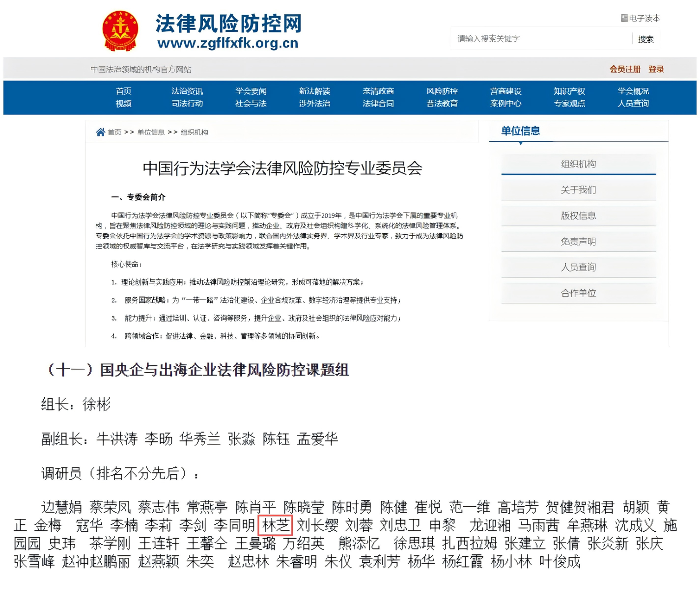Open 专家观点 navigation item

pos(570,104)
